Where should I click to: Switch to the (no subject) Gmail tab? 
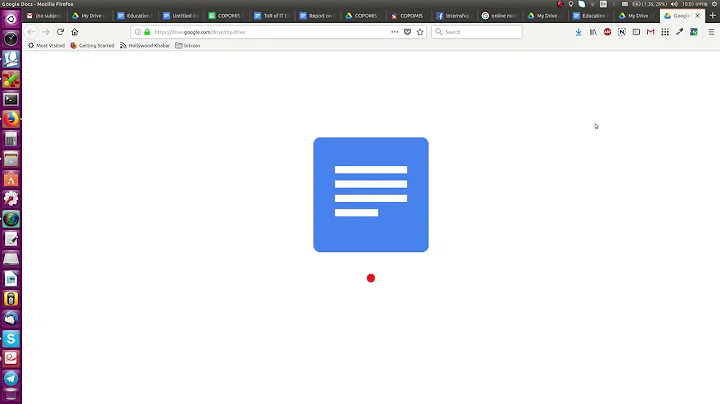click(x=44, y=16)
